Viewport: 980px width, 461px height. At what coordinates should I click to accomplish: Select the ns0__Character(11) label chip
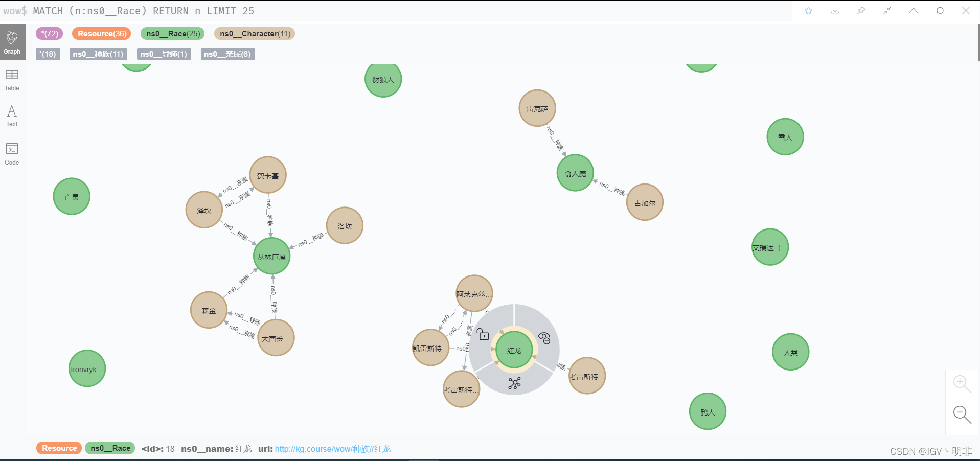(x=255, y=34)
